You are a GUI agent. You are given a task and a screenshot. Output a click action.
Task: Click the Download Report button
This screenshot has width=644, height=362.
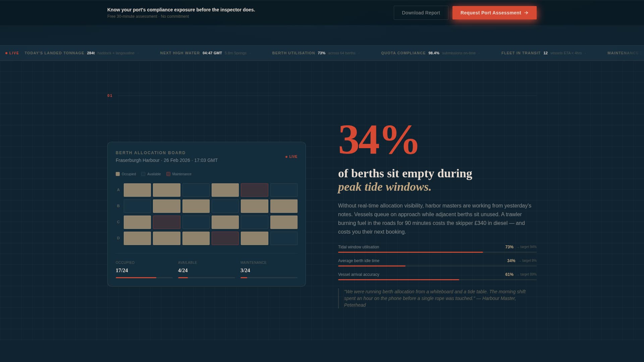click(x=421, y=12)
